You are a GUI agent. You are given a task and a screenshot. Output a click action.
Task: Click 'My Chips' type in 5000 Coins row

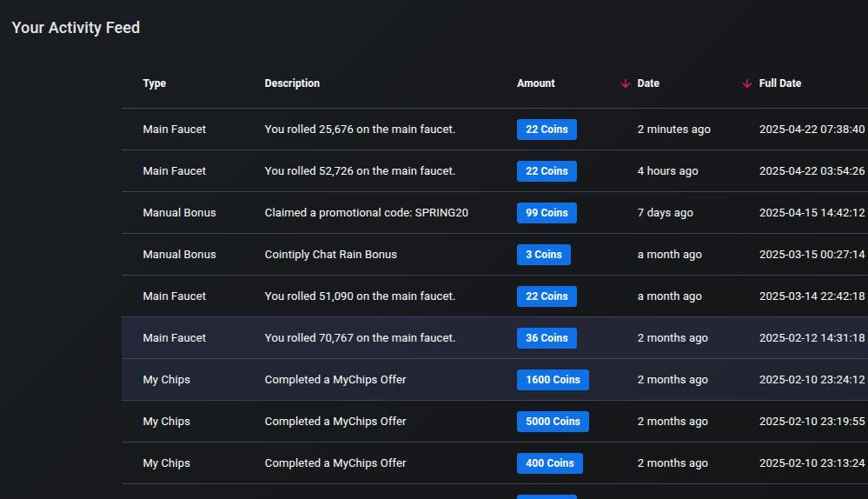tap(167, 422)
